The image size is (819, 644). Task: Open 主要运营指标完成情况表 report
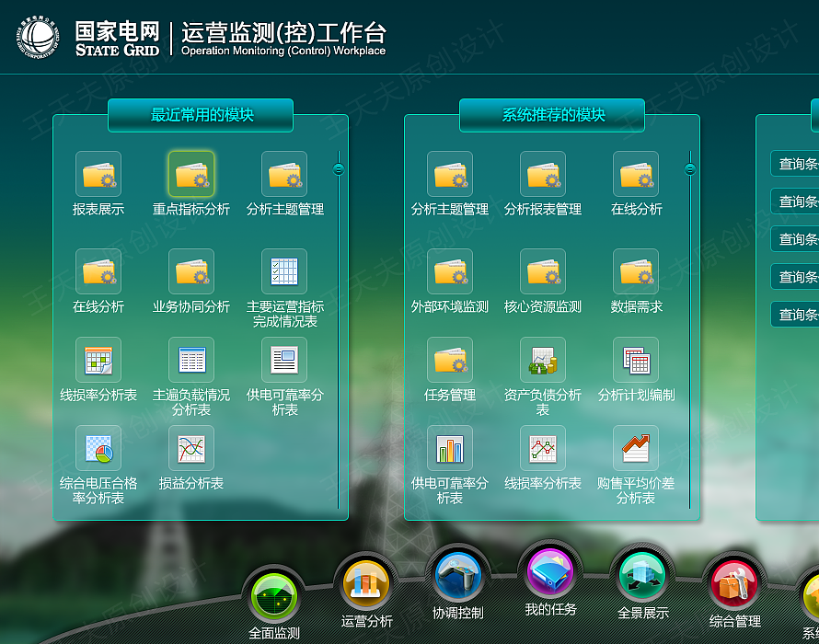click(x=284, y=271)
